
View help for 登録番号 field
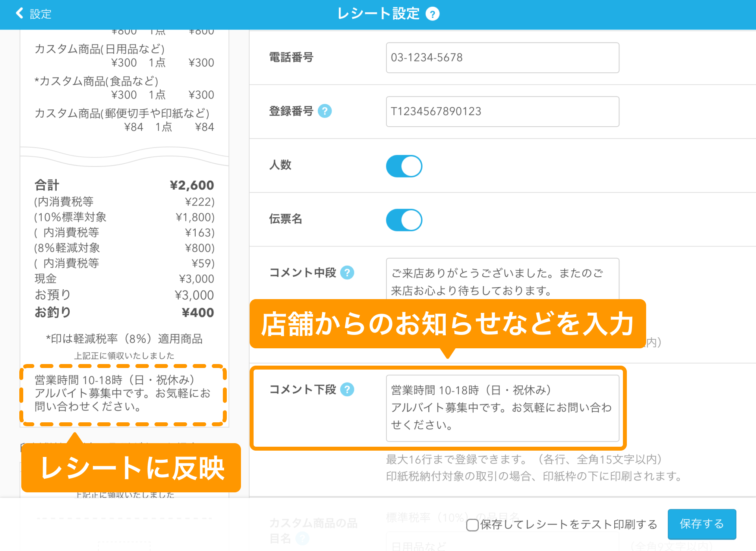325,111
